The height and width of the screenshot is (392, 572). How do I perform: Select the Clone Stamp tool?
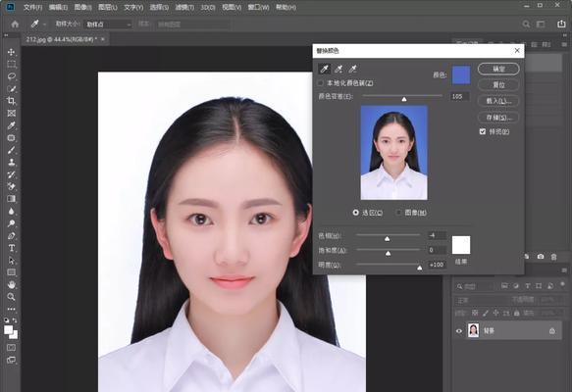[x=12, y=162]
